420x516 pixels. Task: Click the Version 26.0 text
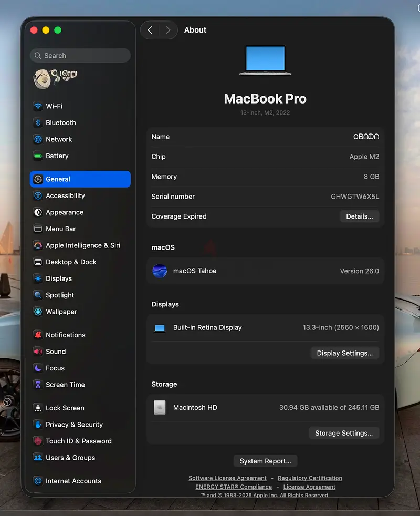coord(359,271)
